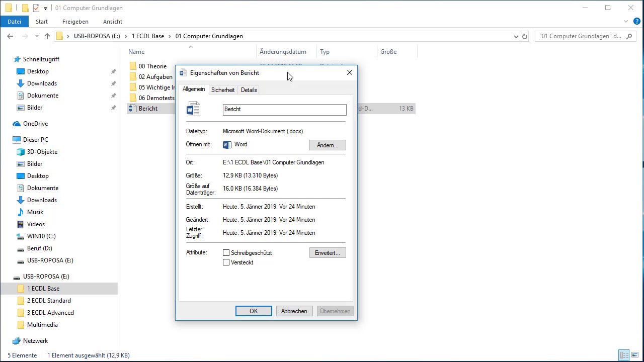The width and height of the screenshot is (644, 362).
Task: Open Videos under Dieser PC
Action: coord(36,224)
